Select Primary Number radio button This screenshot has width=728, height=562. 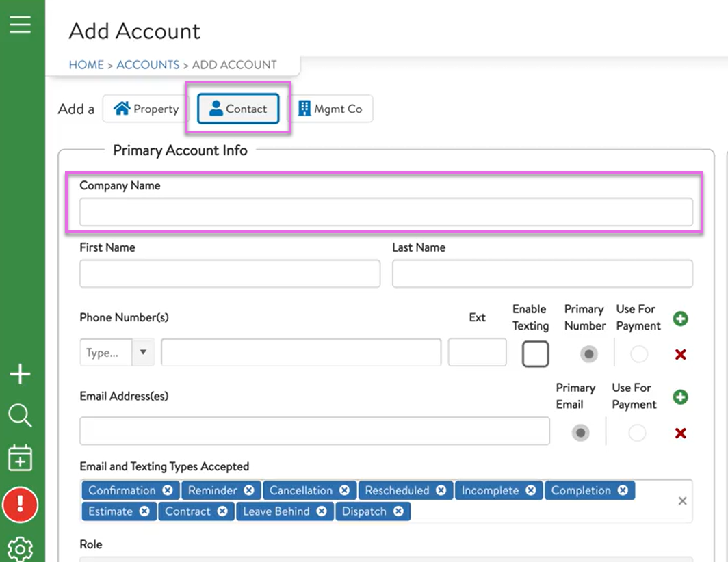[588, 353]
